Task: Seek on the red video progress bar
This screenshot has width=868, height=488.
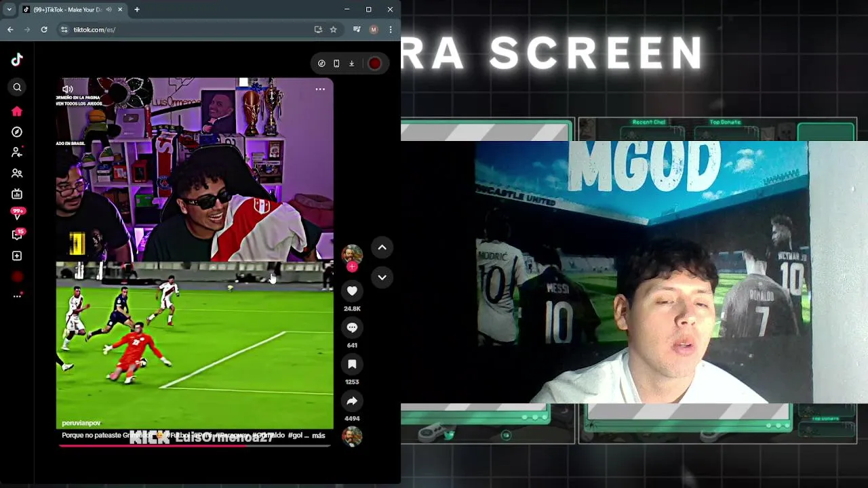Action: 195,445
